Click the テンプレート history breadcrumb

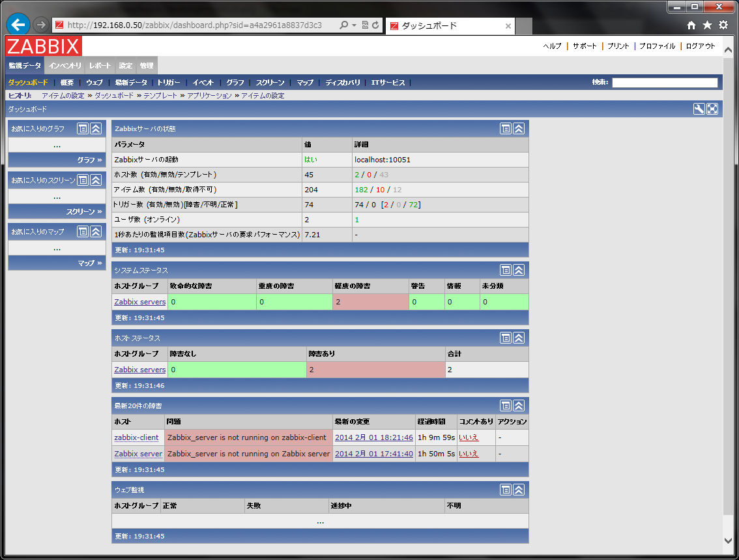point(160,96)
